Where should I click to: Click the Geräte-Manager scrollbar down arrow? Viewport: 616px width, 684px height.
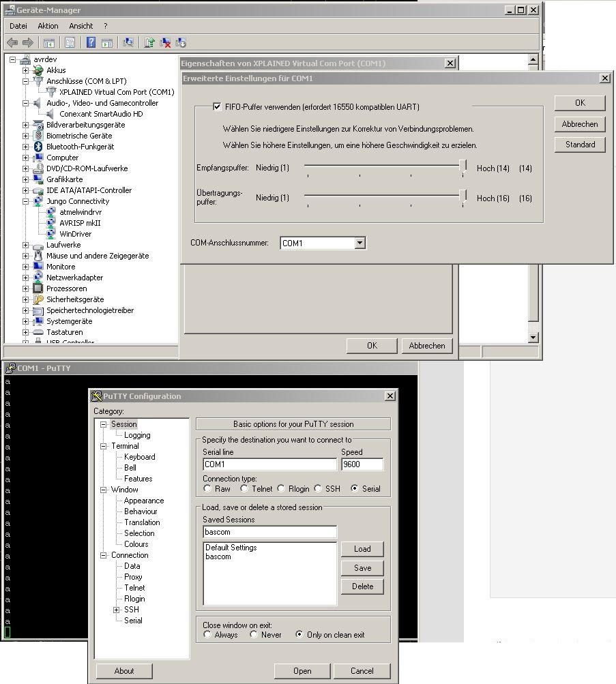[533, 337]
